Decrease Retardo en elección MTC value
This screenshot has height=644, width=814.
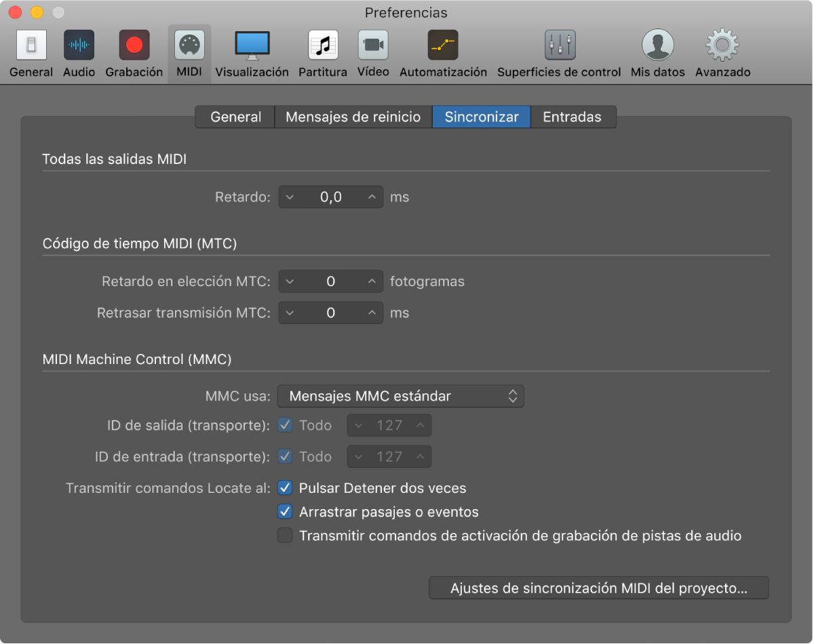click(x=290, y=281)
